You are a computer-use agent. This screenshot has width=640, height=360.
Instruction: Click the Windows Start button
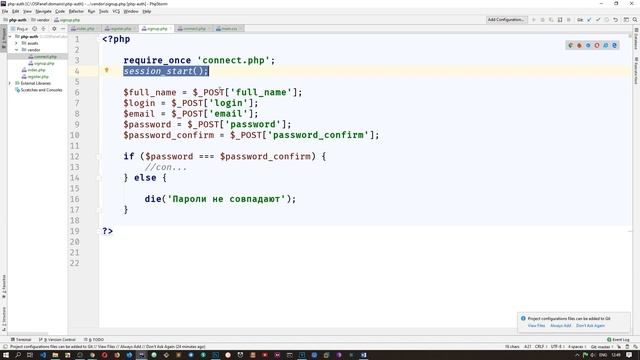(x=6, y=355)
